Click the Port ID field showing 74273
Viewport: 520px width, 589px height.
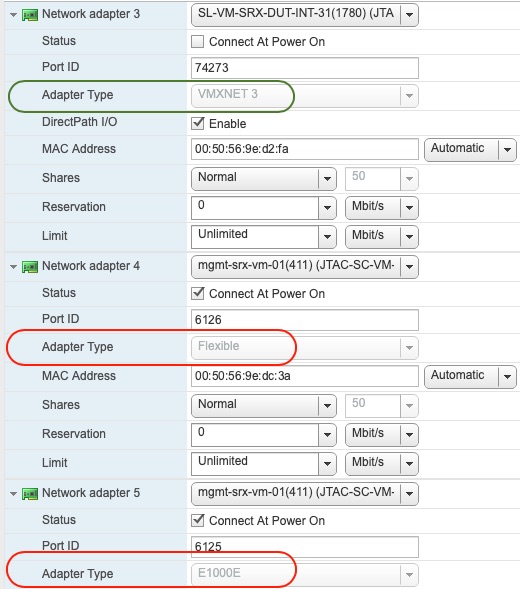(x=305, y=68)
